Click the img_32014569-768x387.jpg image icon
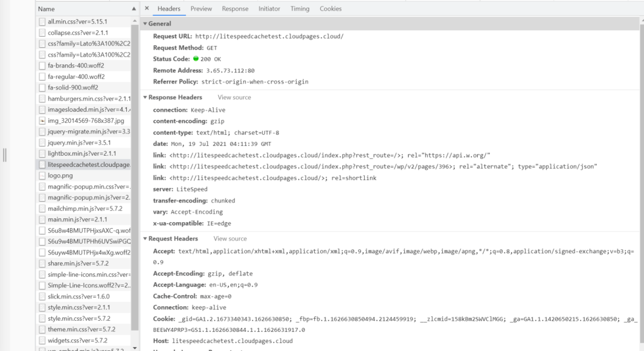Screen dimensions: 644x351 tap(43, 120)
